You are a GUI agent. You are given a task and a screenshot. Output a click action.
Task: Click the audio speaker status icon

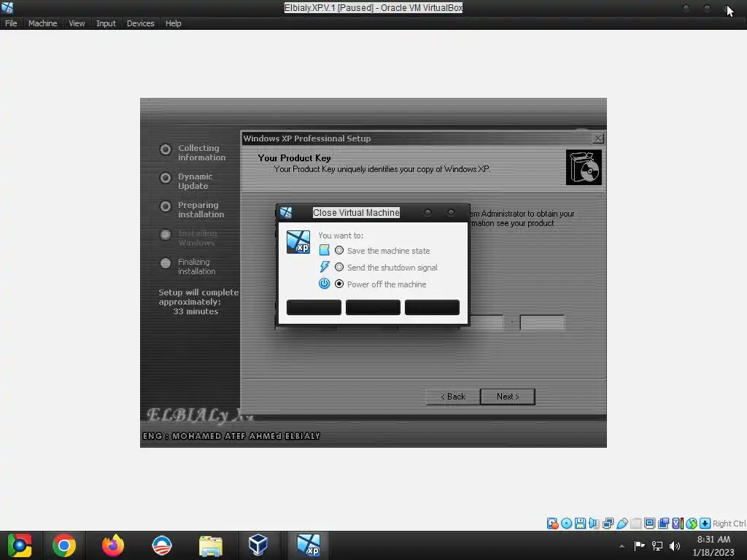(594, 524)
